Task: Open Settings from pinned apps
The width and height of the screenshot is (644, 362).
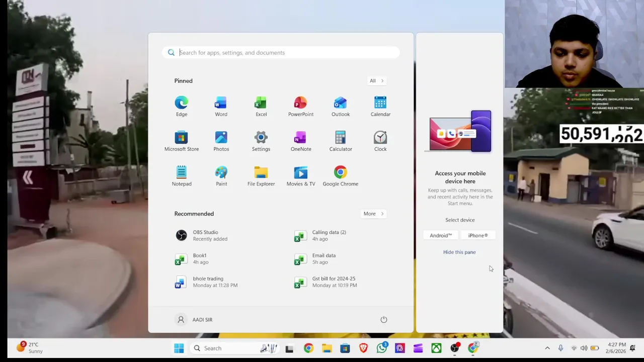Action: tap(261, 141)
